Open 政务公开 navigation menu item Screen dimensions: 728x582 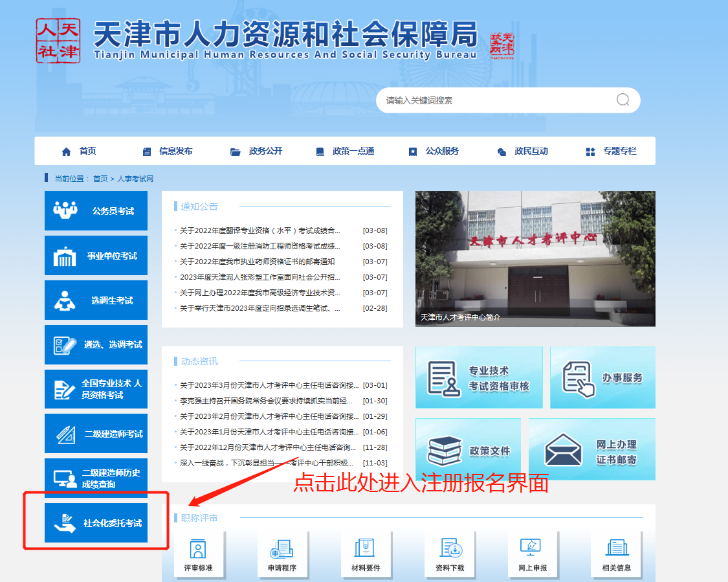click(257, 151)
